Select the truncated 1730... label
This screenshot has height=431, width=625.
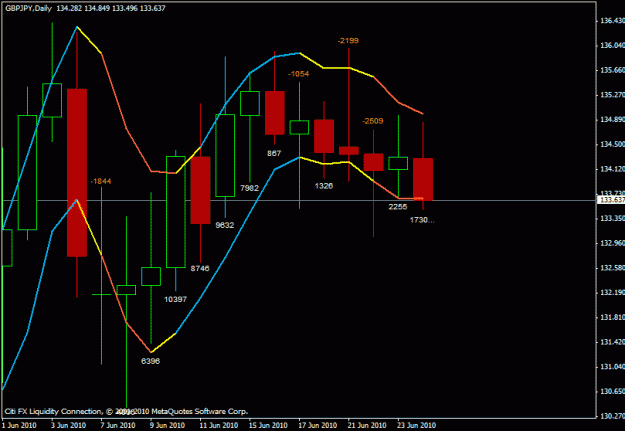click(422, 220)
